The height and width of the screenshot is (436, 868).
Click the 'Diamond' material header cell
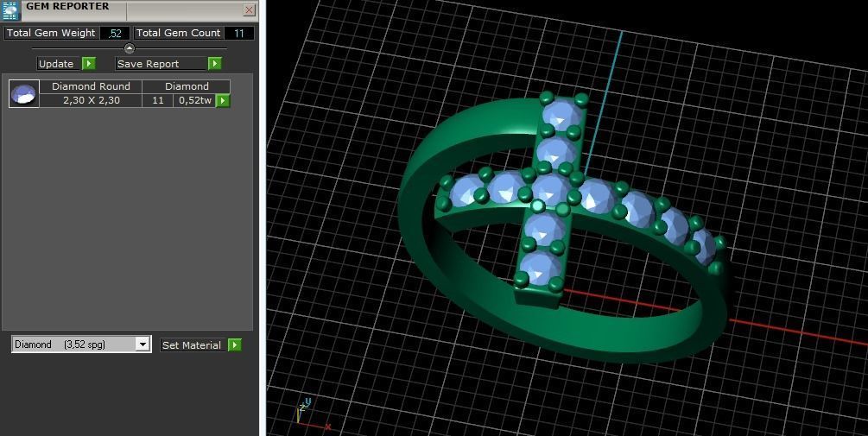click(x=187, y=86)
